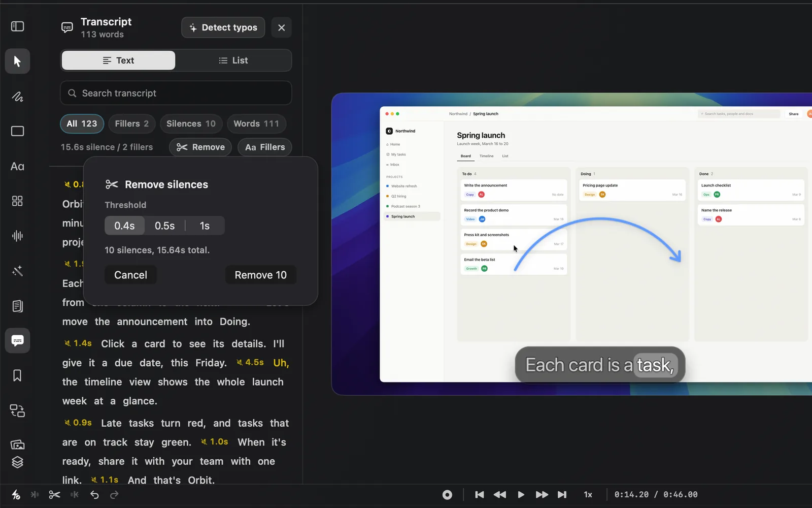This screenshot has width=812, height=508.
Task: Skip to the start of the video
Action: pyautogui.click(x=479, y=495)
